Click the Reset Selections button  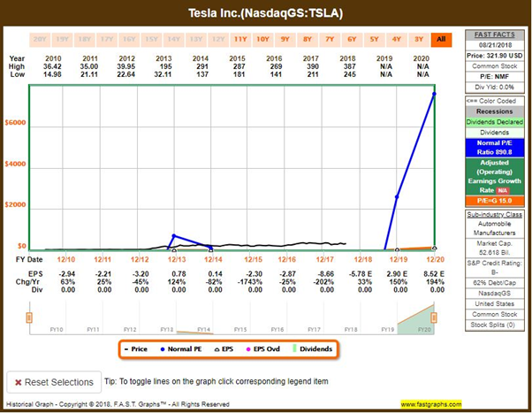point(54,382)
